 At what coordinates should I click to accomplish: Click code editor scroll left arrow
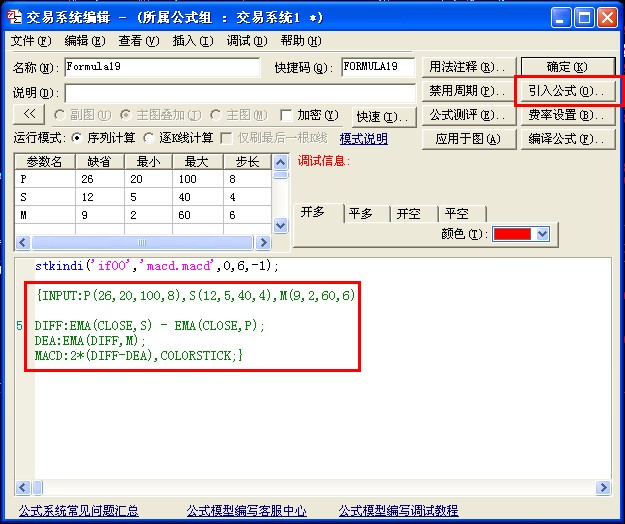(x=23, y=487)
